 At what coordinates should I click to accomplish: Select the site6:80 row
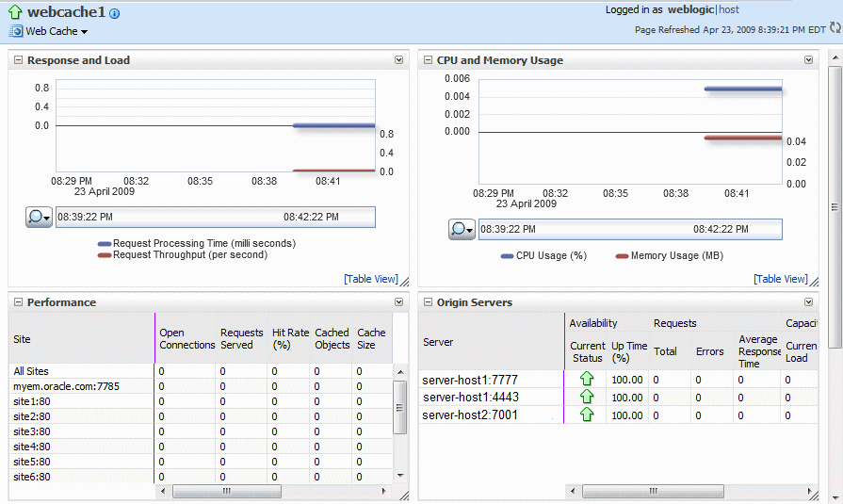(x=200, y=477)
